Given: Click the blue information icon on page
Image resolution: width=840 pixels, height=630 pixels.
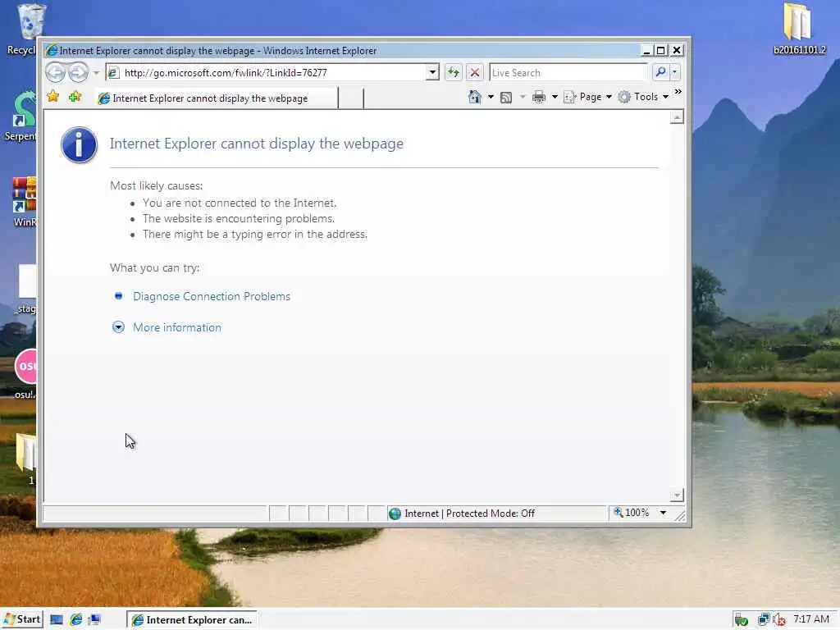Looking at the screenshot, I should [x=80, y=144].
